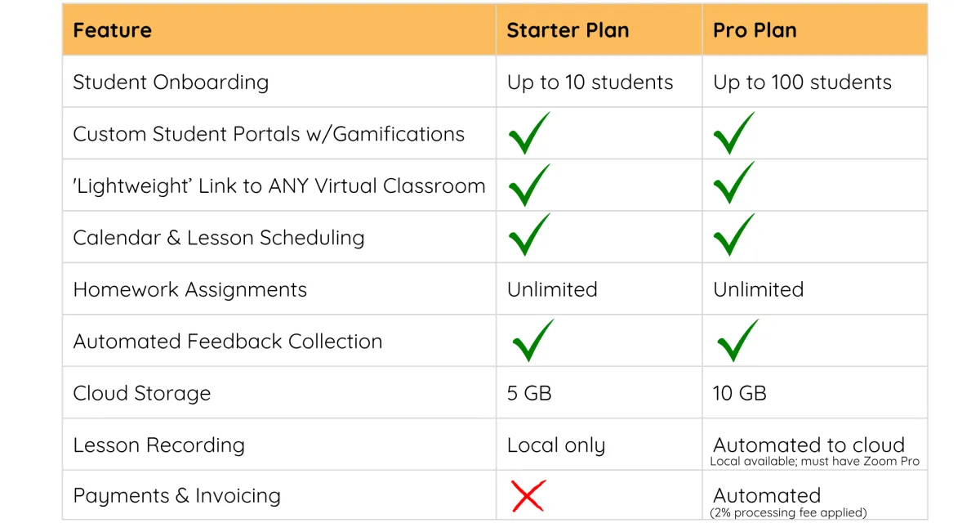
Task: Select the Starter Plan column header
Action: click(568, 31)
